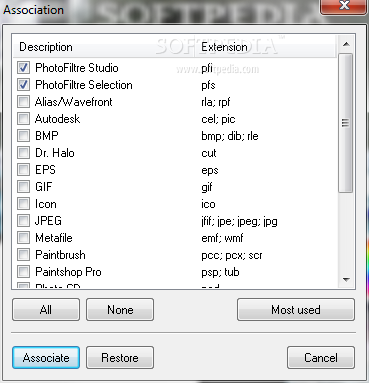
Task: Click the Restore button
Action: [120, 358]
